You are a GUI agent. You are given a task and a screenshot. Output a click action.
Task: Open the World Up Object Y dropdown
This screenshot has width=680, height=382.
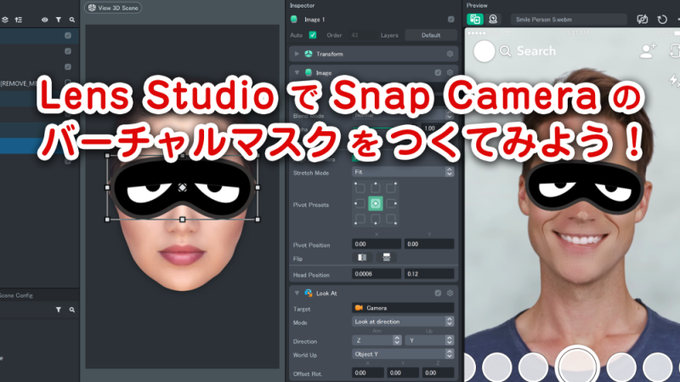tap(403, 354)
